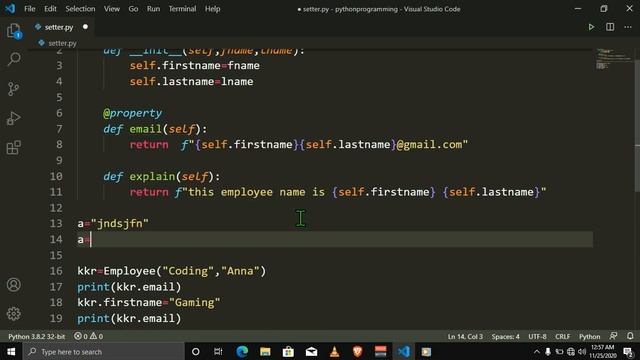Screen dimensions: 640x360
Task: Click the code minimap overview
Action: pyautogui.click(x=613, y=59)
